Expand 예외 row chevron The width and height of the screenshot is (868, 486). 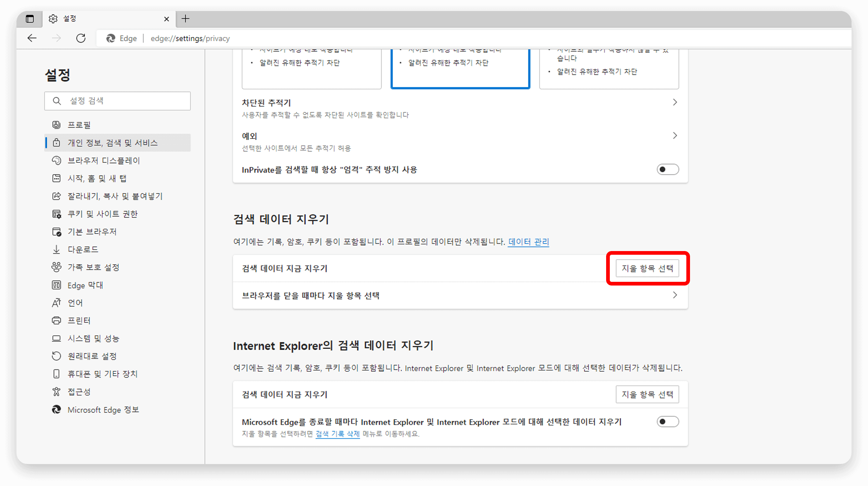pos(675,136)
